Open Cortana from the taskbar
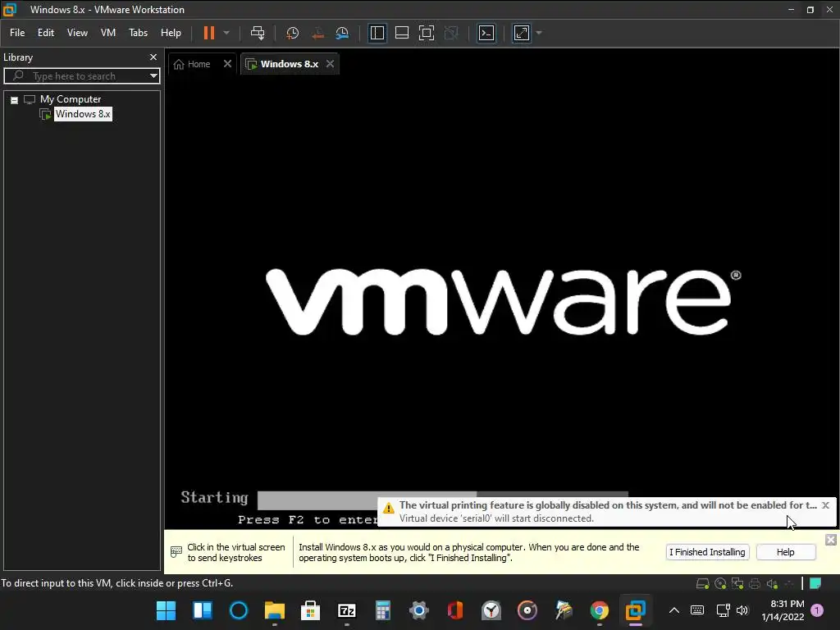The height and width of the screenshot is (630, 840). pyautogui.click(x=239, y=610)
